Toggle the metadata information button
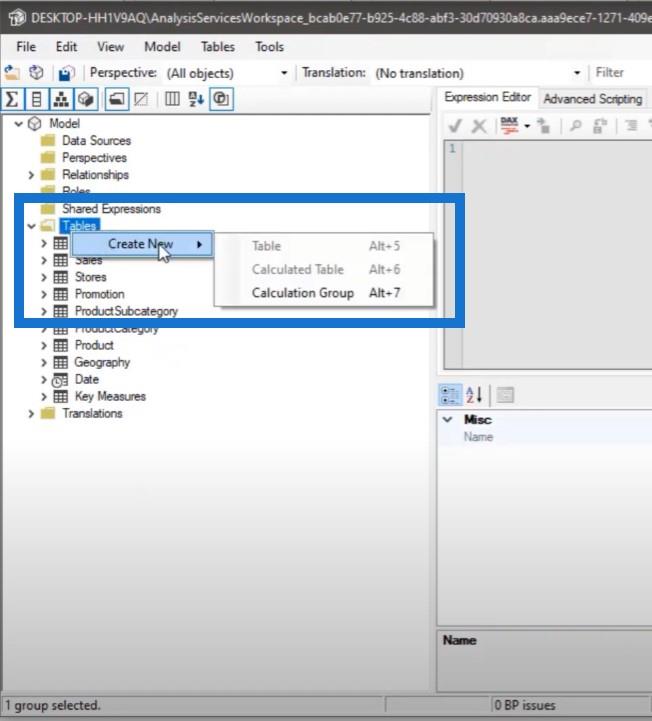 pyautogui.click(x=221, y=99)
